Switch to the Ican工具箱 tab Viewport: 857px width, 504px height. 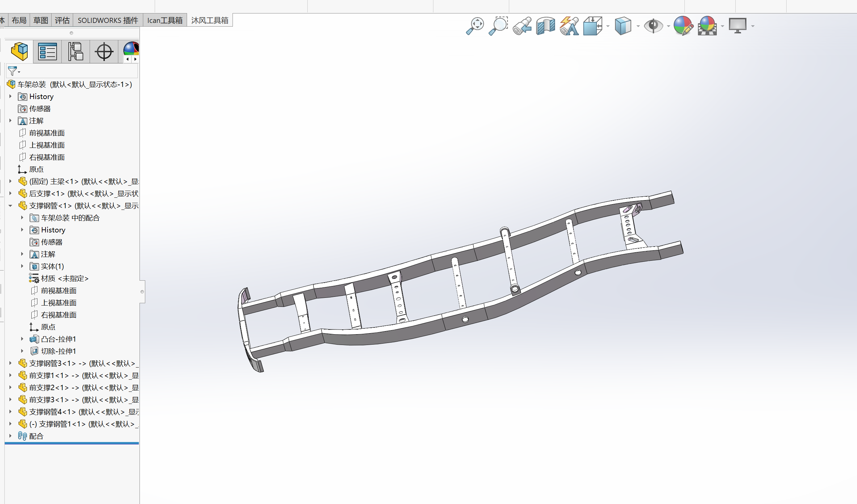pos(165,21)
